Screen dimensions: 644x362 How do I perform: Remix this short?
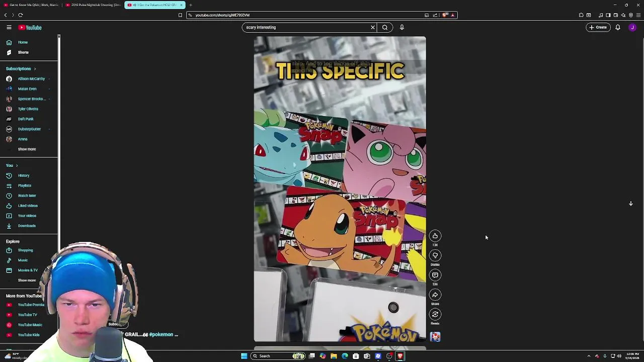pos(435,314)
